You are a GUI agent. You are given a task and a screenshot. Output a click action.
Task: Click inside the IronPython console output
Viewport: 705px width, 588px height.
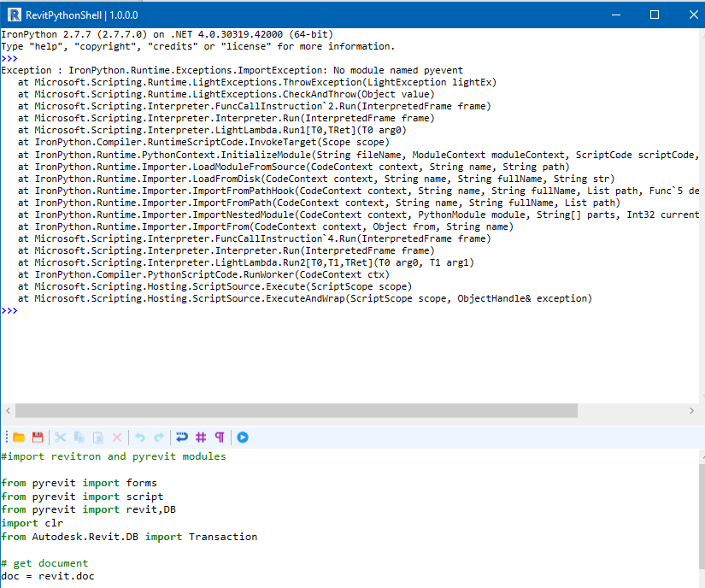(342, 214)
